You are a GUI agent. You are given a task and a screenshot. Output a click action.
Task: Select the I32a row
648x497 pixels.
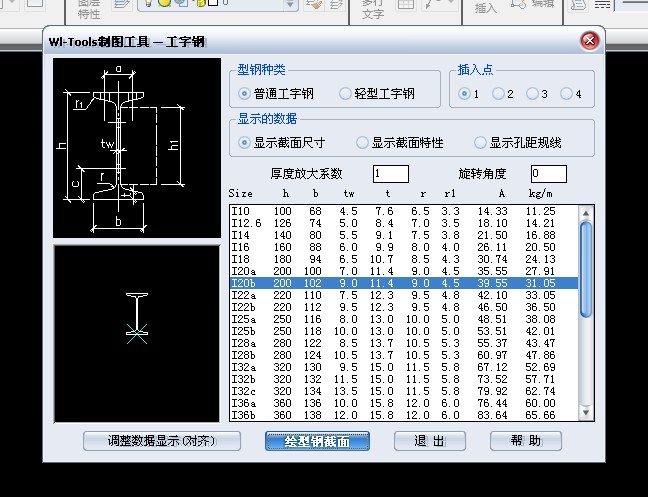pyautogui.click(x=403, y=367)
